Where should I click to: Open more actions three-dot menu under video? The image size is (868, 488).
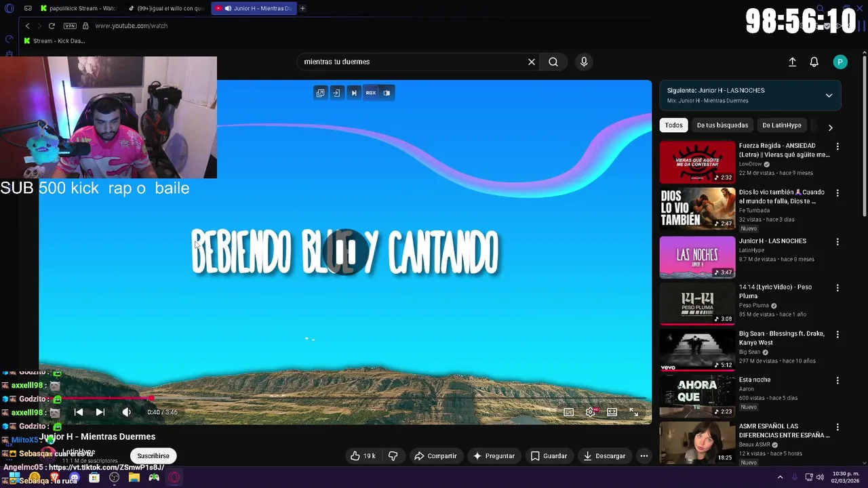(644, 456)
